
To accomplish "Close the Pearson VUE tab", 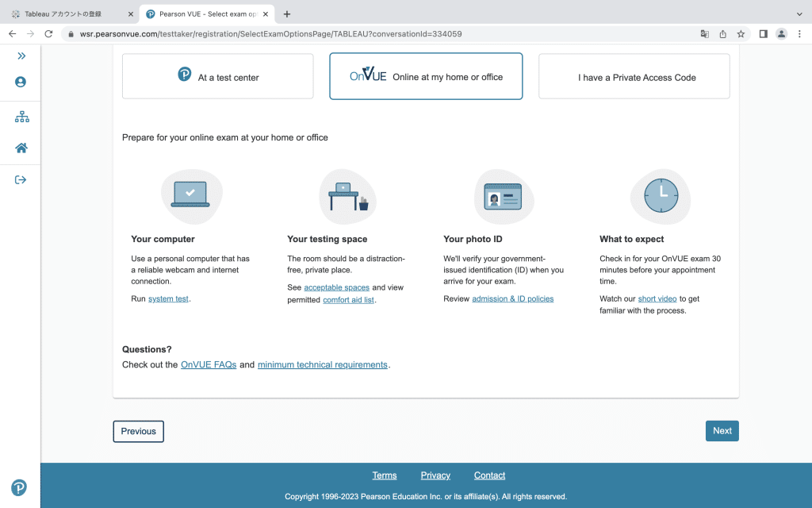I will (x=266, y=14).
